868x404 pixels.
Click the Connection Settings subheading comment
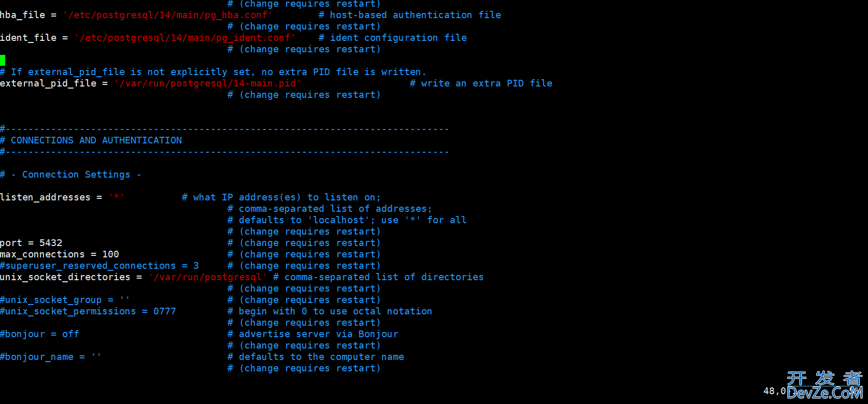70,175
